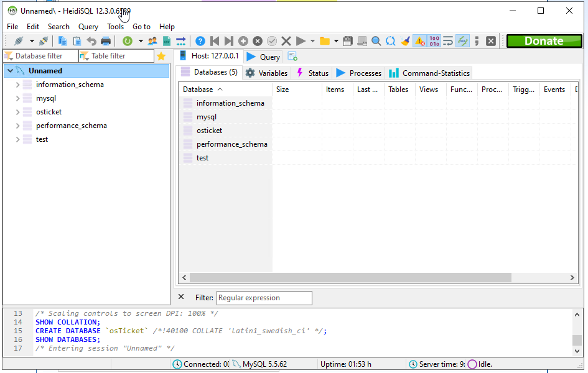Click the new query tab icon
The height and width of the screenshot is (373, 588).
[x=292, y=57]
